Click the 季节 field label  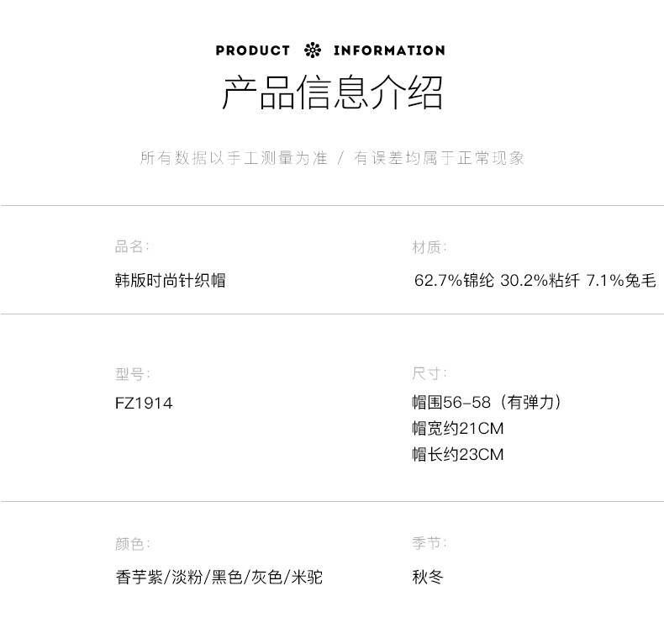coord(429,544)
